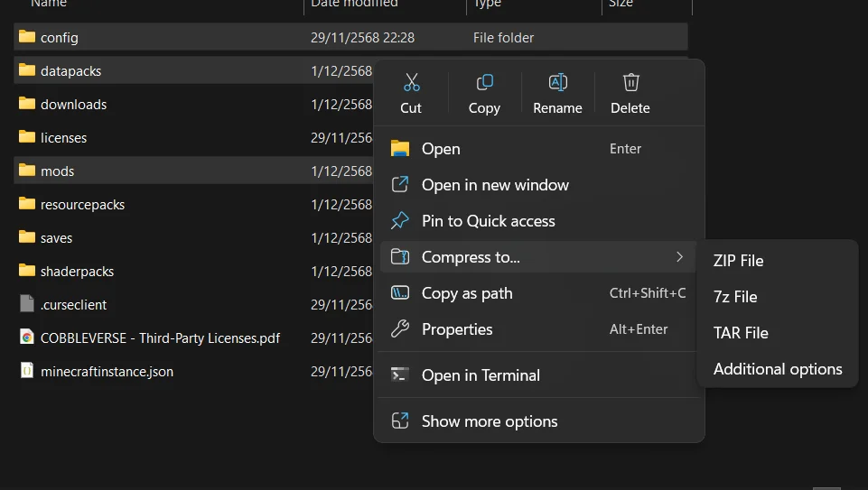Click the Cut scissors icon
The height and width of the screenshot is (490, 868).
pyautogui.click(x=411, y=83)
